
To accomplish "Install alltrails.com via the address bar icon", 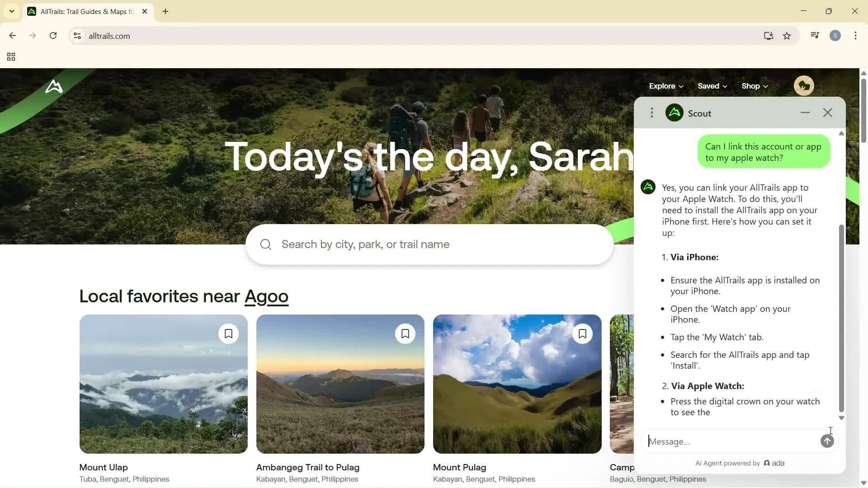I will coord(769,36).
